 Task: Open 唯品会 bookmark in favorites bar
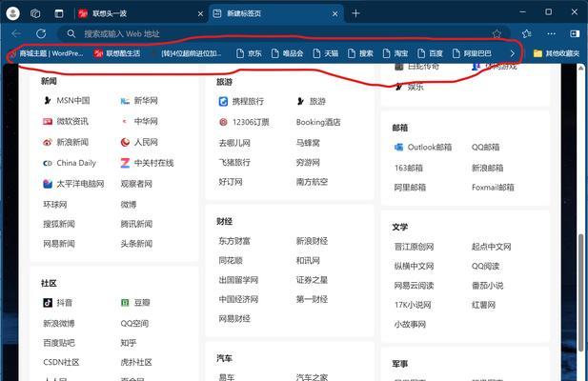click(287, 53)
